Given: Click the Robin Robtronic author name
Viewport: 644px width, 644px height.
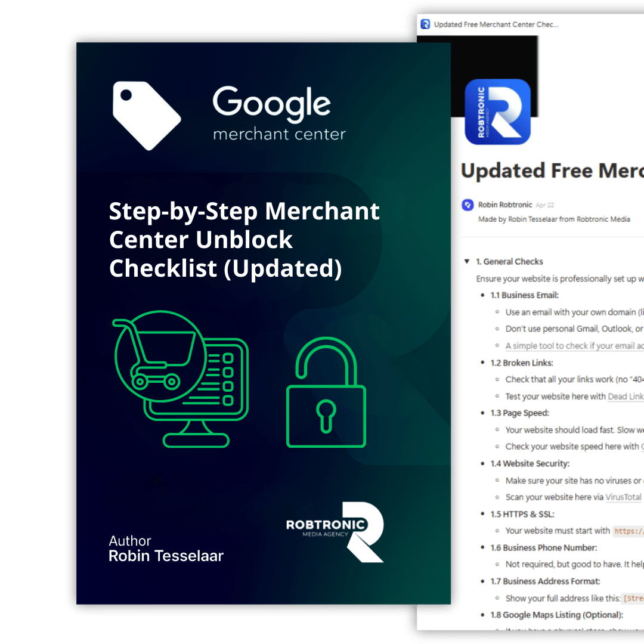Looking at the screenshot, I should 504,205.
